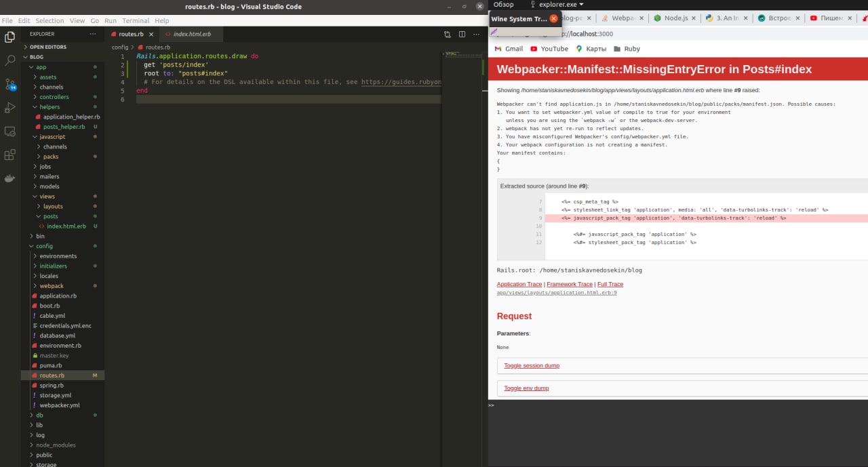Expand the controllers folder
868x467 pixels.
pyautogui.click(x=54, y=97)
